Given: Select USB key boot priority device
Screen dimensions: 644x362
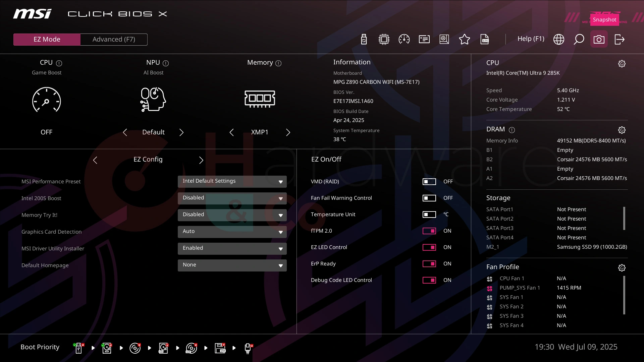Looking at the screenshot, I should point(79,348).
